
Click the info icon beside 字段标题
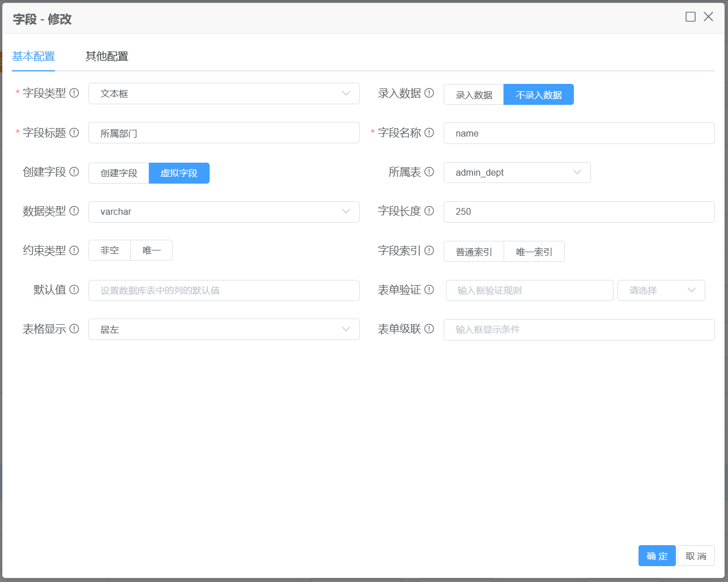[74, 133]
